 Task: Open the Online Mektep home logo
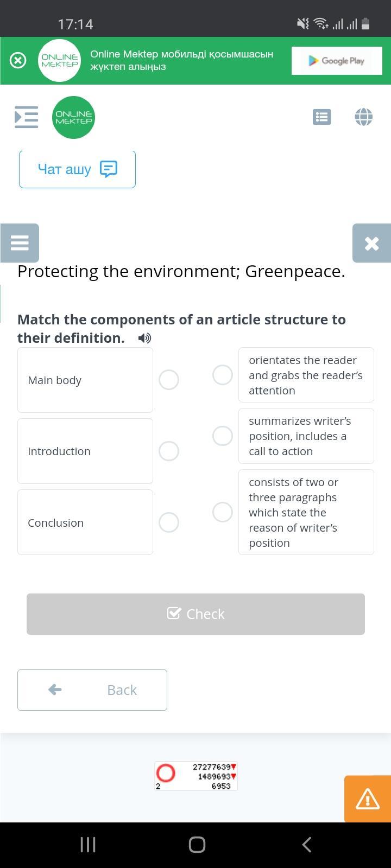[x=73, y=117]
